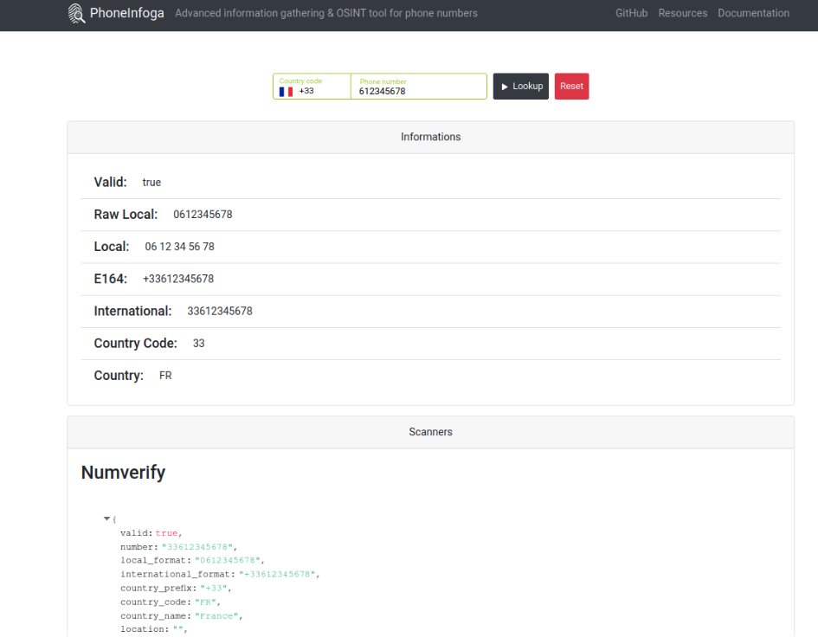Viewport: 818px width, 644px height.
Task: Select the Informations panel header
Action: pyautogui.click(x=430, y=137)
